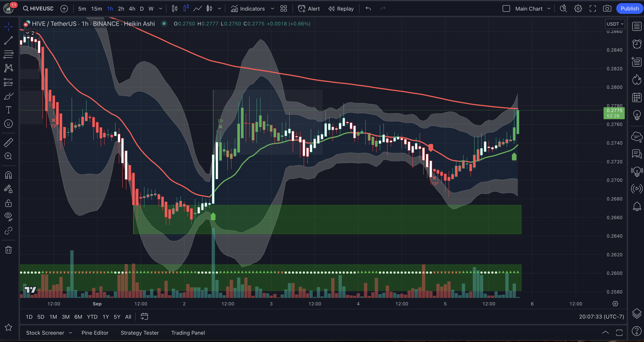Screen dimensions: 644x342
Task: Open the economic calendar panel
Action: coord(637,97)
